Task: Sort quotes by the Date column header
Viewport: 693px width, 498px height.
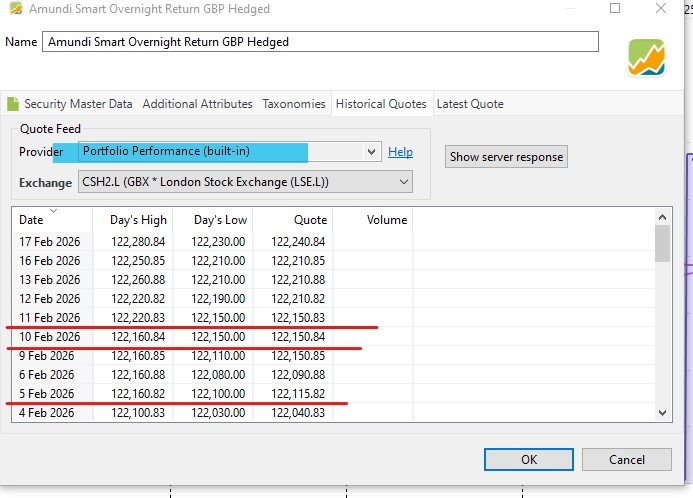Action: pyautogui.click(x=52, y=219)
